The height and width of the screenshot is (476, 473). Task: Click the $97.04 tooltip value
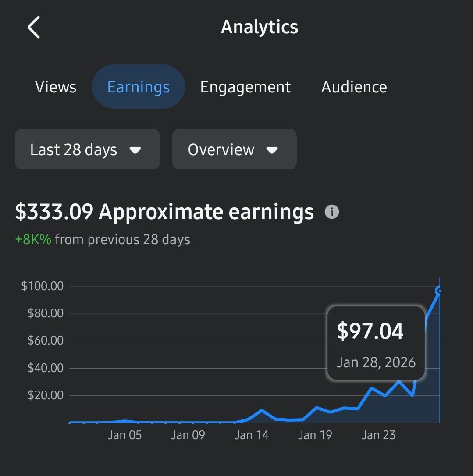[x=370, y=330]
